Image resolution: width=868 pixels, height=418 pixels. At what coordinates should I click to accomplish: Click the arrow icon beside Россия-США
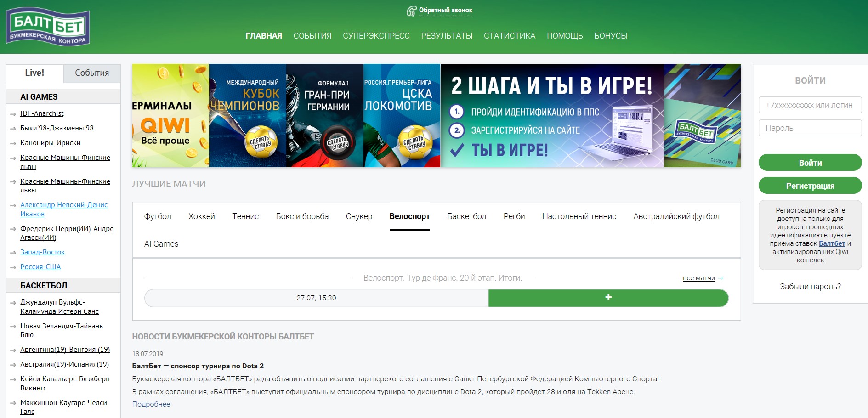point(12,266)
